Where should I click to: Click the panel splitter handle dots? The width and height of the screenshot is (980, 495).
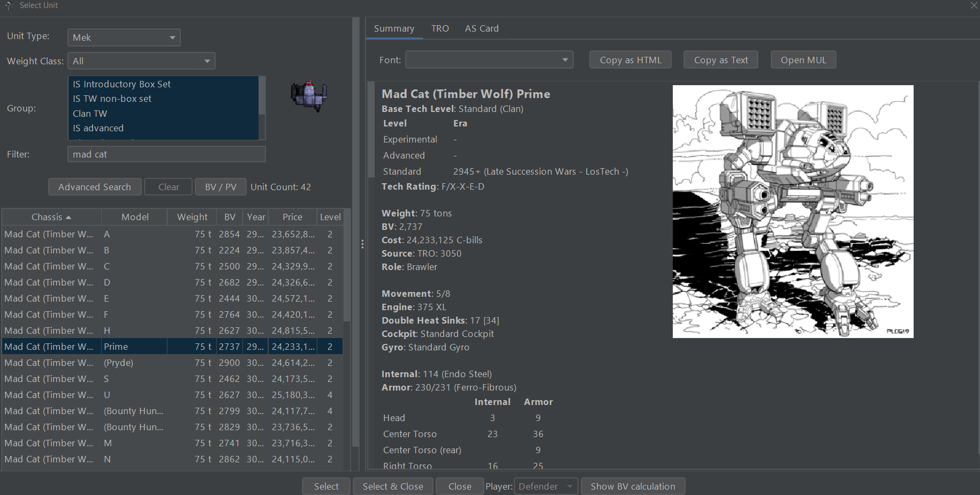[x=362, y=244]
